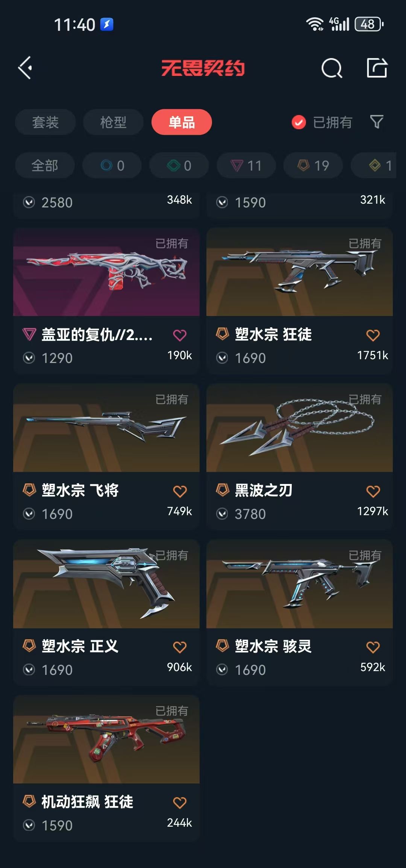This screenshot has width=406, height=868.
Task: Favorite 机动狂飙 狂徒 with heart icon
Action: [180, 802]
